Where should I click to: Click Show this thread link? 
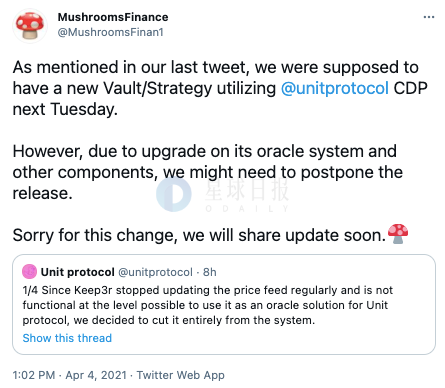(67, 338)
